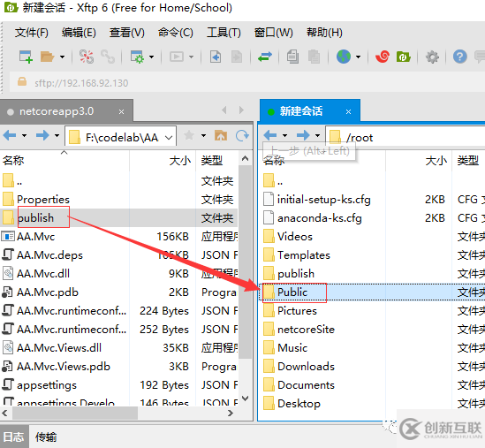The height and width of the screenshot is (448, 485).
Task: Click the session properties gear-window icon
Action: 137,57
